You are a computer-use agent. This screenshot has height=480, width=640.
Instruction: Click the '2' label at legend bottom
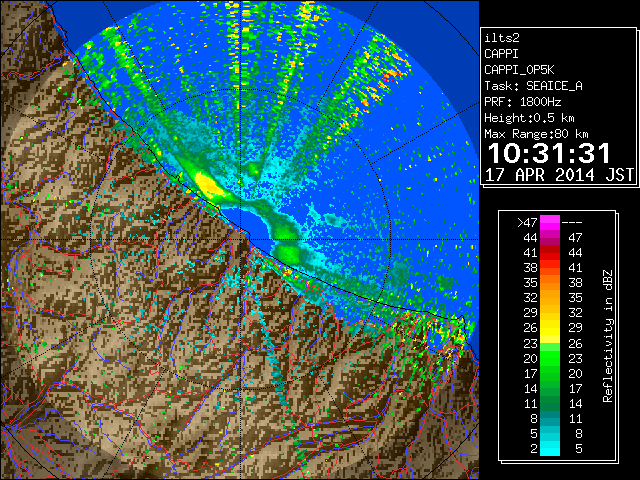(534, 449)
